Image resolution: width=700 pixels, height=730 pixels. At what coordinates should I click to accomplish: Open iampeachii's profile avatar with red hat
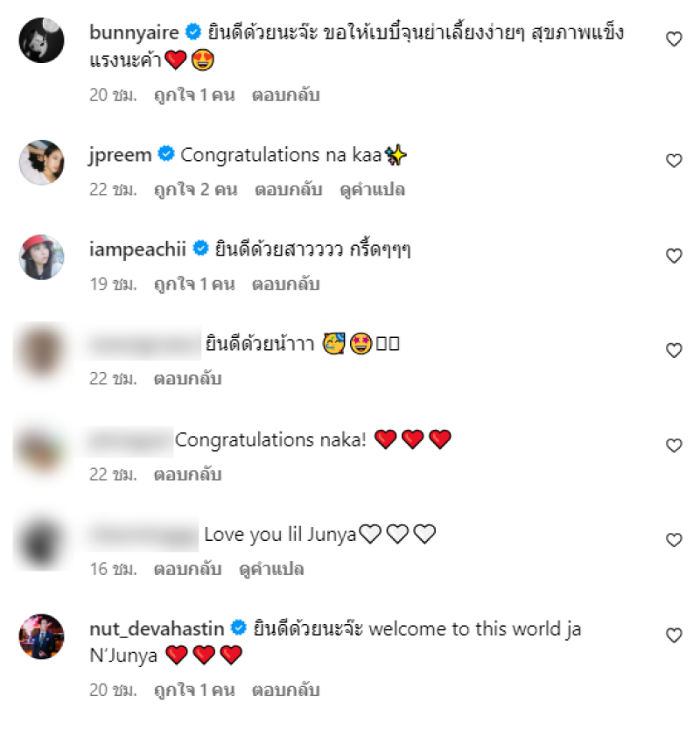click(41, 257)
